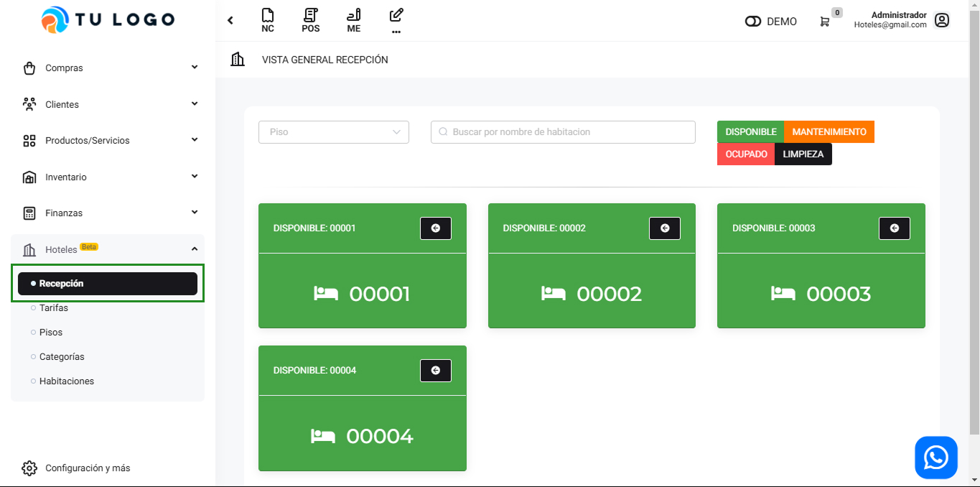
Task: Click arrow button on room 00002 card
Action: 664,228
